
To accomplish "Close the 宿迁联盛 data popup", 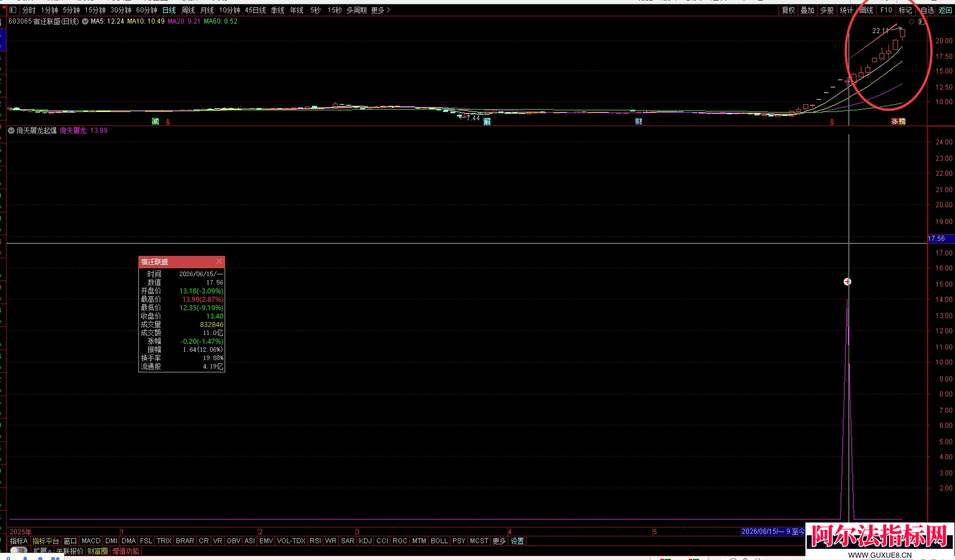I will click(x=219, y=262).
